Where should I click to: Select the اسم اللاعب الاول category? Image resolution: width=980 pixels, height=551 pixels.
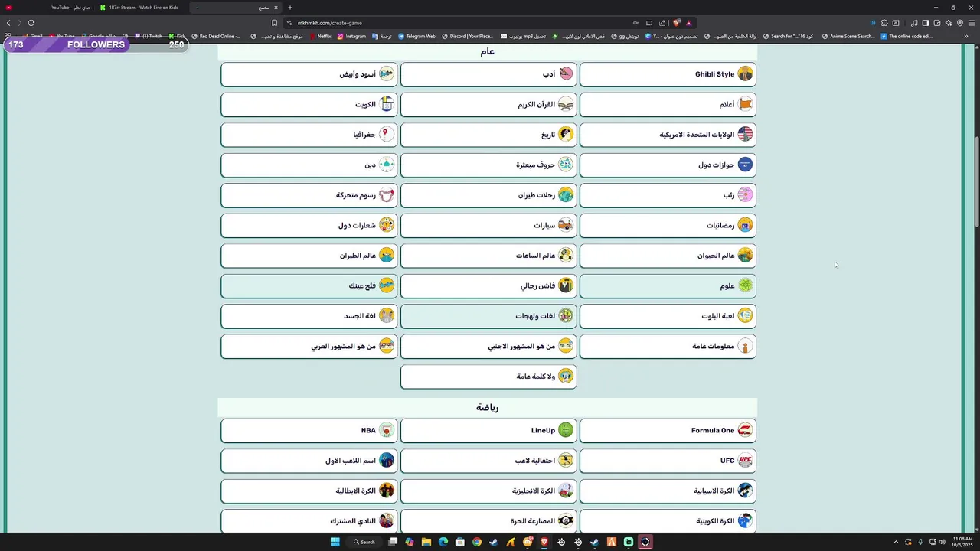309,461
